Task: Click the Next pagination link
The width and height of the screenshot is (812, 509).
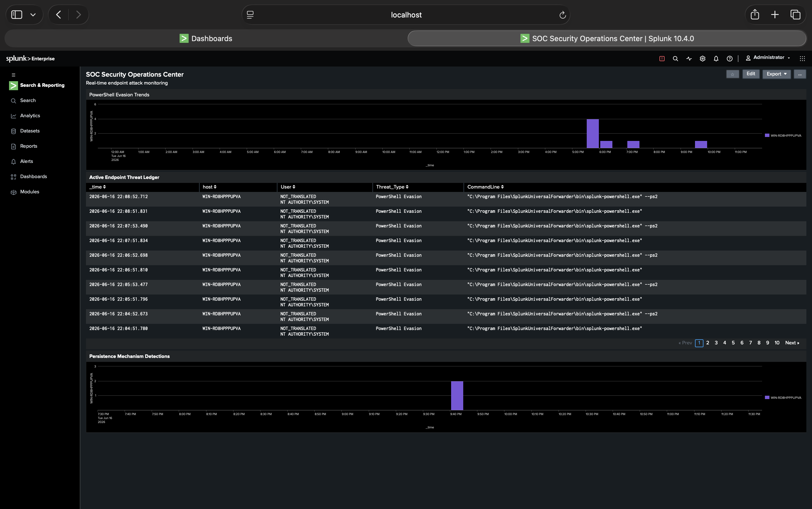Action: [792, 343]
